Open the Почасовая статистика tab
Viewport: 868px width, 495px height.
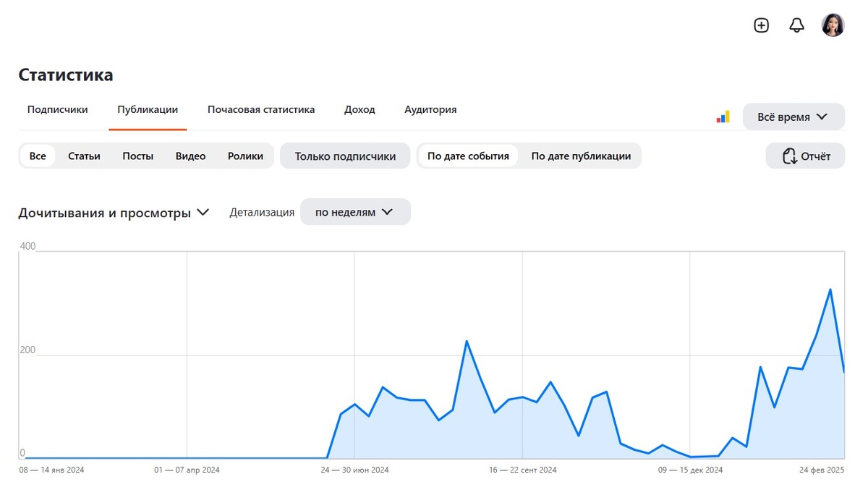(261, 110)
